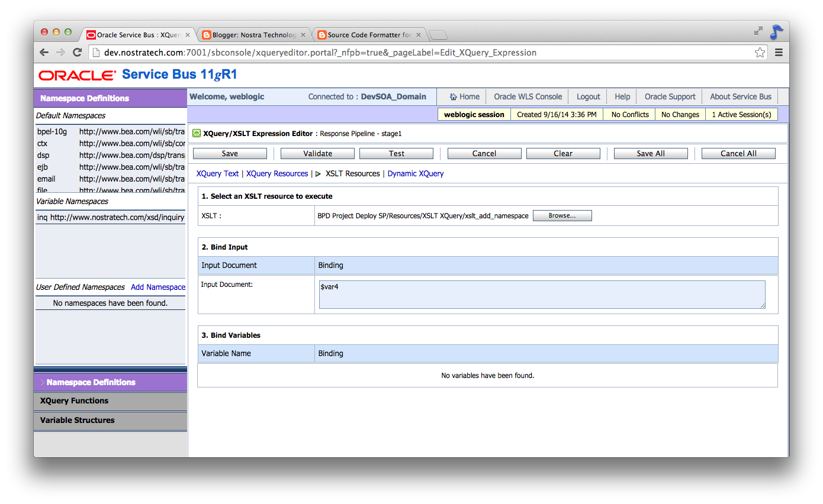Close the Source Code Formatter tab
This screenshot has width=823, height=504.
click(419, 35)
